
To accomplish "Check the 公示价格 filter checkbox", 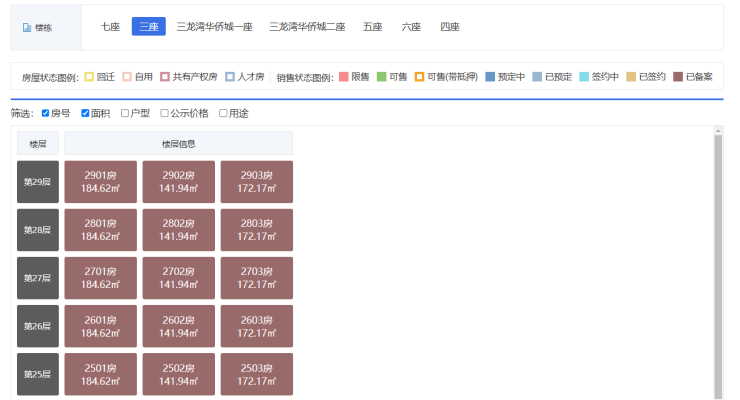I will (x=164, y=113).
